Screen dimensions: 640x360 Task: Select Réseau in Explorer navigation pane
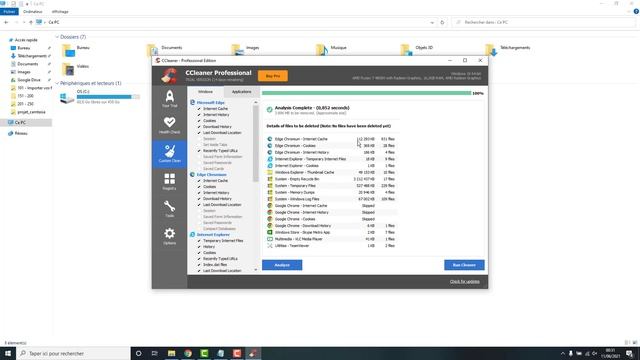click(20, 133)
